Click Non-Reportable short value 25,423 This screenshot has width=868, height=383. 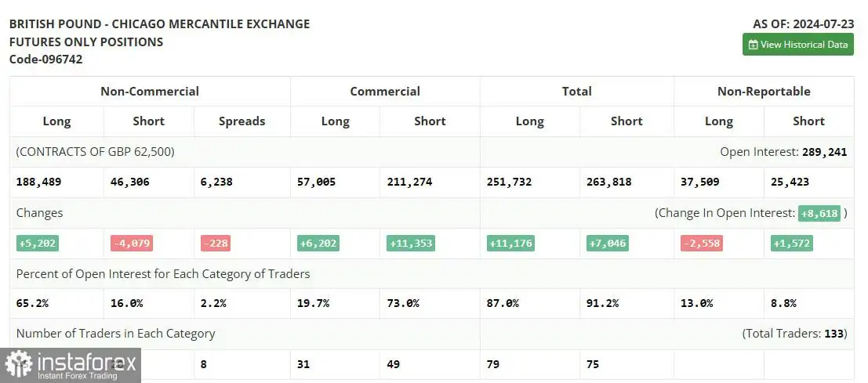pyautogui.click(x=790, y=182)
